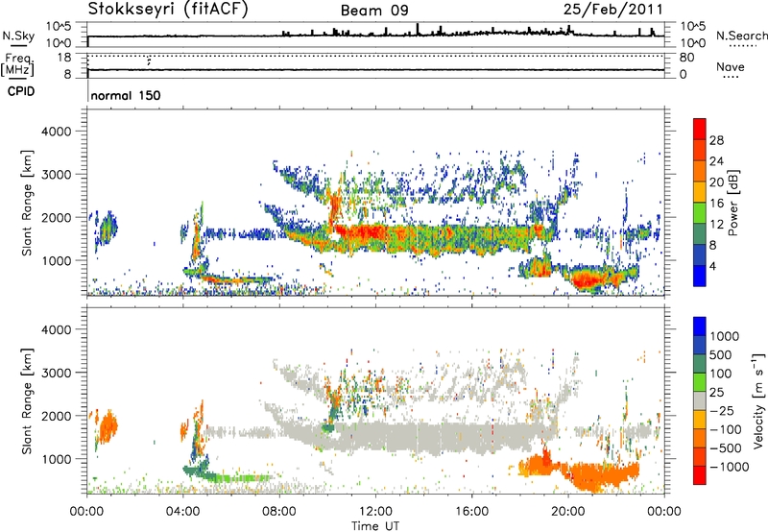Viewport: 768px width, 532px height.
Task: Click the date '25/Feb/2011'
Action: [612, 10]
